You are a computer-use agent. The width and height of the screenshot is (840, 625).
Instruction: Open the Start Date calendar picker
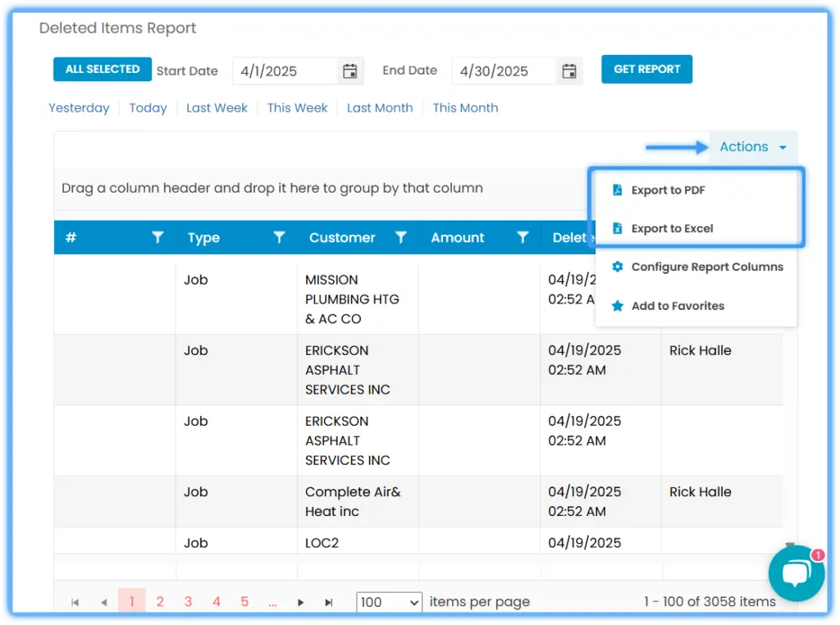pos(349,71)
